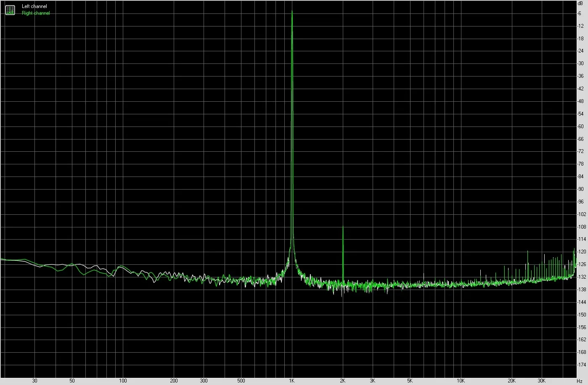Click the tip of the 2 kHz harmonic spike
Screen dimensions: 588x385
click(343, 227)
